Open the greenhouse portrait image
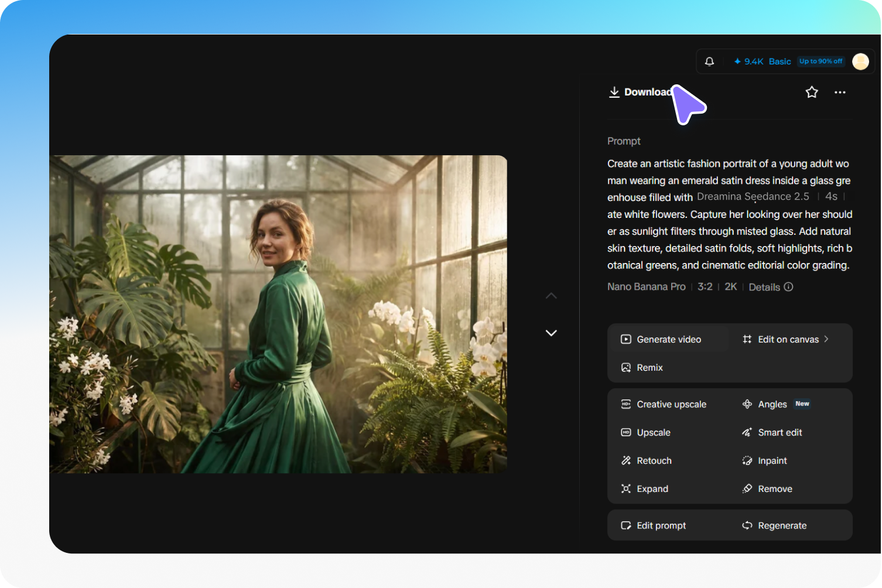Image resolution: width=882 pixels, height=588 pixels. tap(278, 314)
